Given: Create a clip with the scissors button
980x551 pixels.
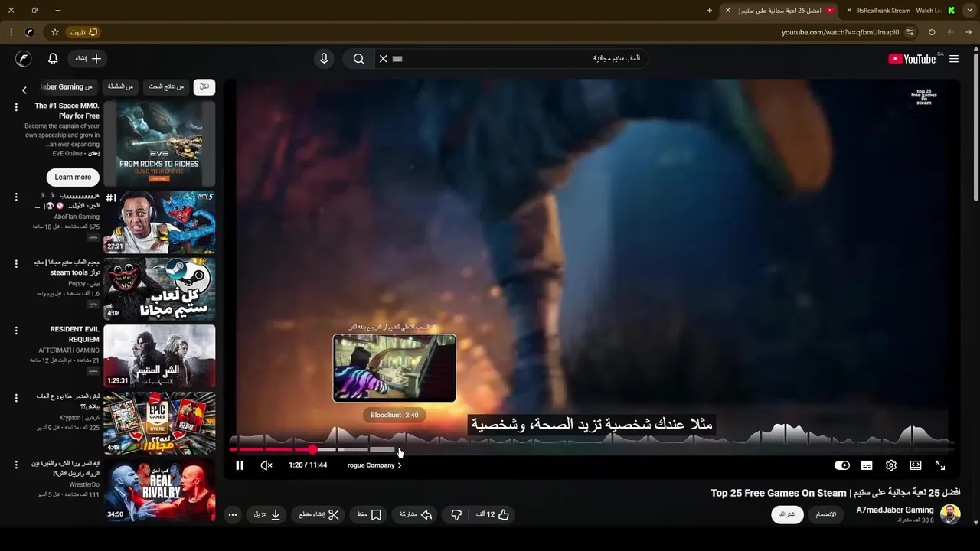Looking at the screenshot, I should 319,515.
